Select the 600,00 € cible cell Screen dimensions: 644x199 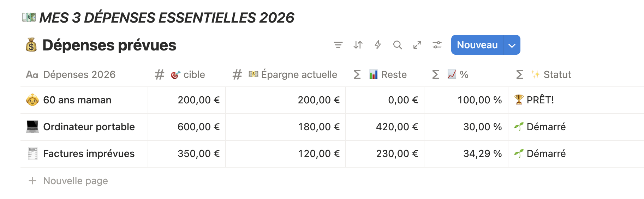coord(187,127)
